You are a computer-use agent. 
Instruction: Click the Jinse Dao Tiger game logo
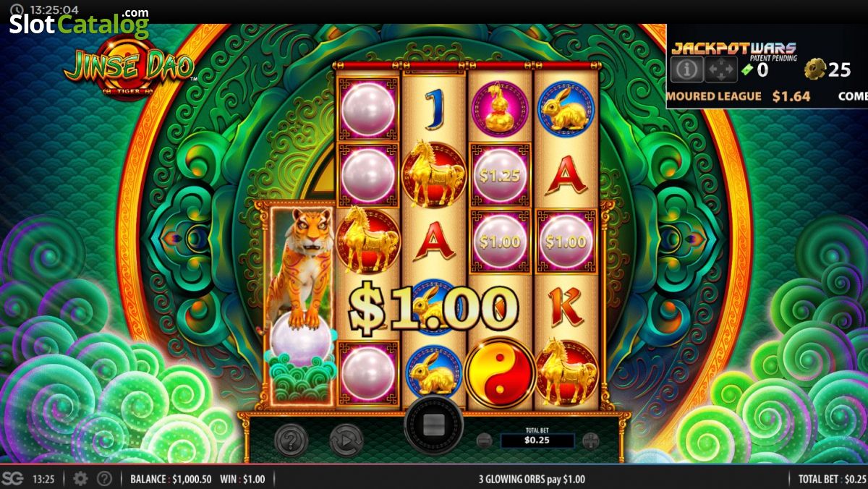point(129,70)
